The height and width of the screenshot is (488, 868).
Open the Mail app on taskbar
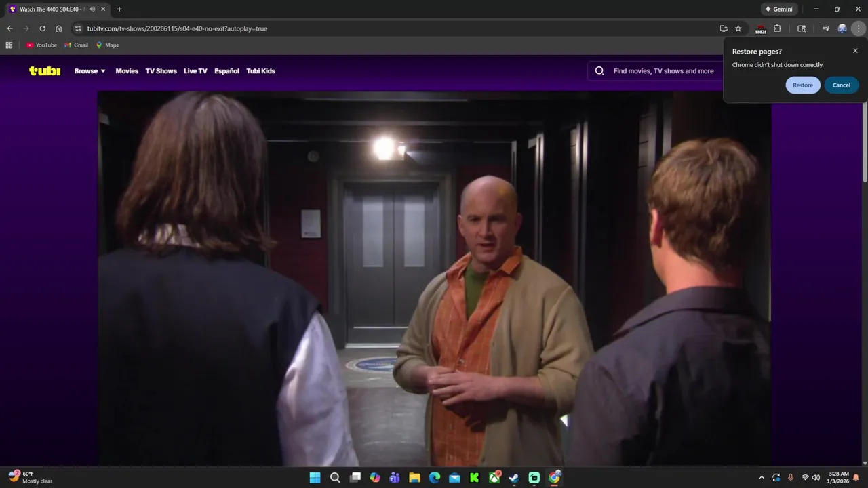[x=454, y=477]
